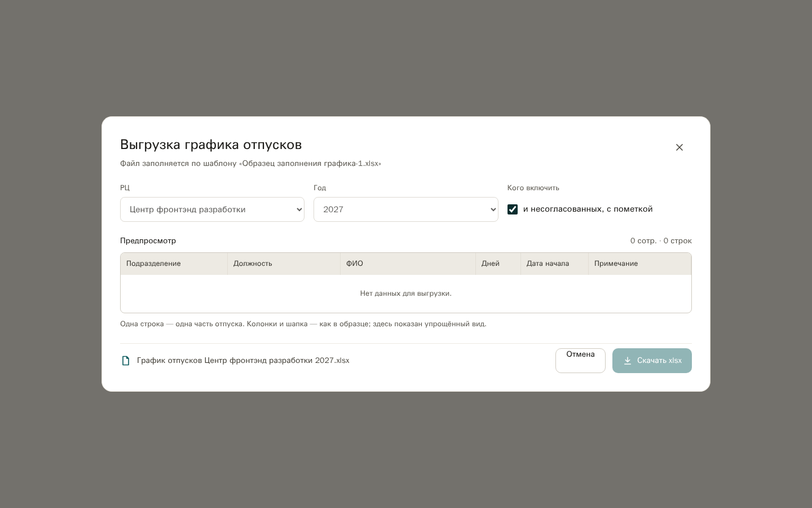Click the template note mentioning 'Образец заполнения графика-1.xlsx'
The height and width of the screenshot is (508, 812).
(x=250, y=164)
